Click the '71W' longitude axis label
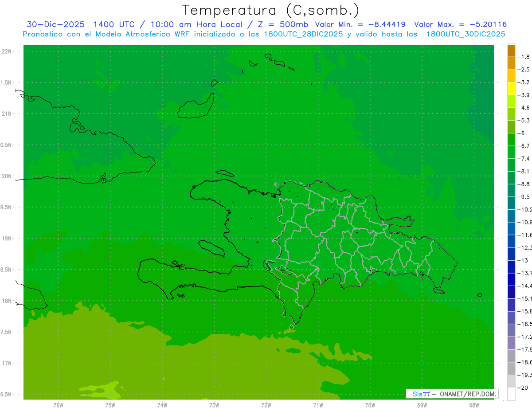Image resolution: width=532 pixels, height=411 pixels. 318,405
